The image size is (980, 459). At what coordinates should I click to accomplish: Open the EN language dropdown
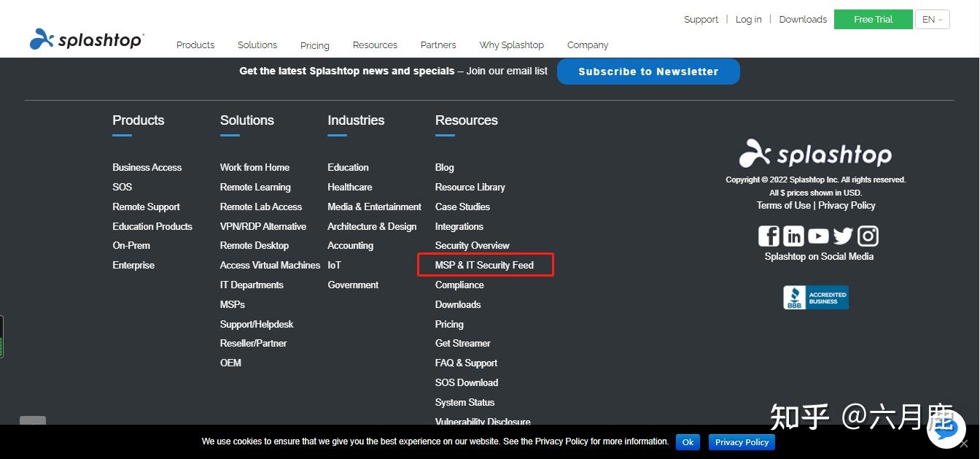click(932, 20)
